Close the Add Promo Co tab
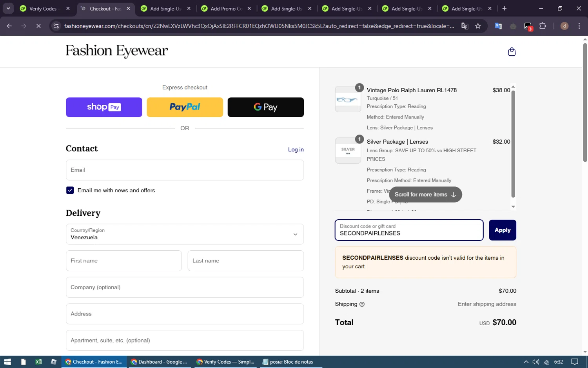588x368 pixels. tap(249, 8)
